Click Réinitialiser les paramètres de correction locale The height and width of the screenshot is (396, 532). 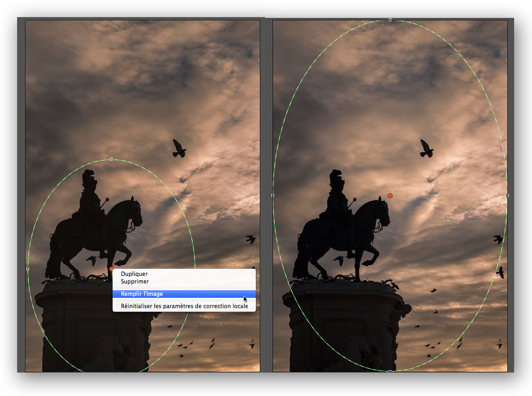pyautogui.click(x=184, y=306)
